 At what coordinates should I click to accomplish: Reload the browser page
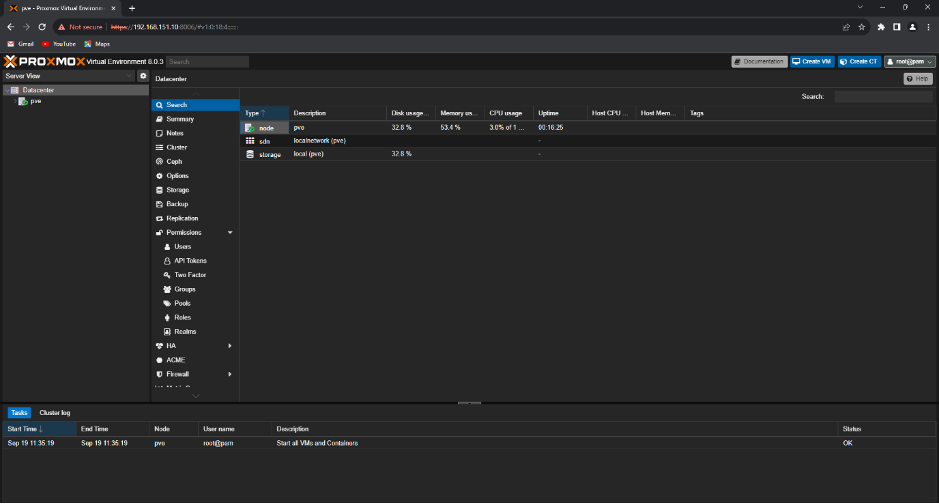pyautogui.click(x=42, y=27)
